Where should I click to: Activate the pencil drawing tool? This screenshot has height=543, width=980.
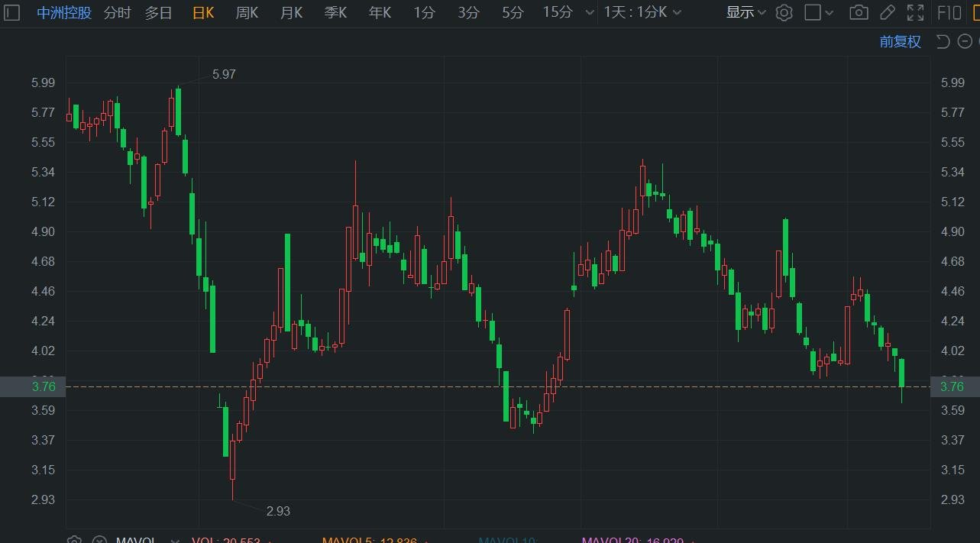click(887, 12)
